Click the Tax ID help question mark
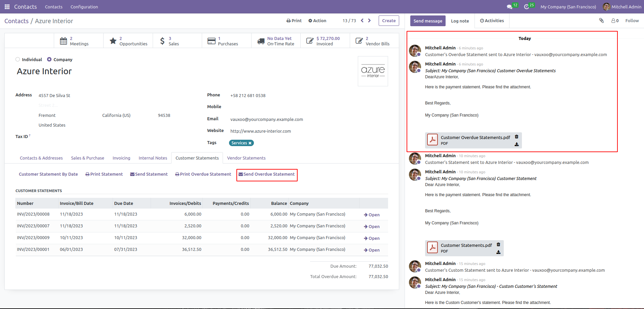Screen dimensions: 644x309 click(30, 135)
